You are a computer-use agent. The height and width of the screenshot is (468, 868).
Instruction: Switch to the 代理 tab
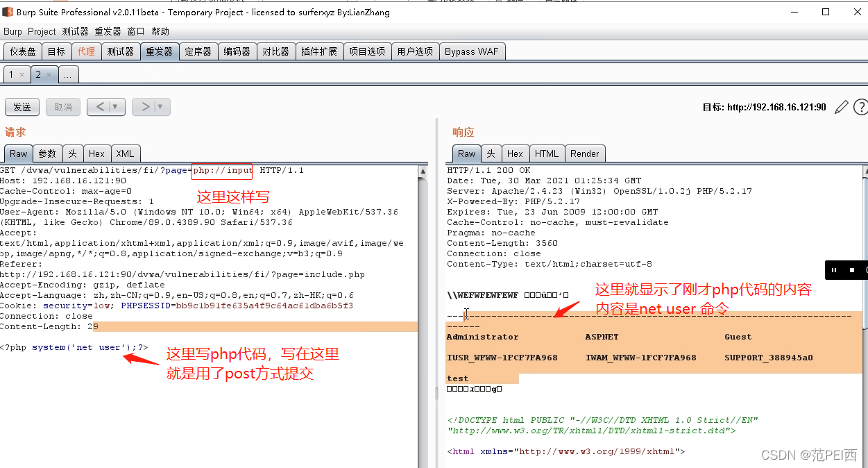[86, 51]
